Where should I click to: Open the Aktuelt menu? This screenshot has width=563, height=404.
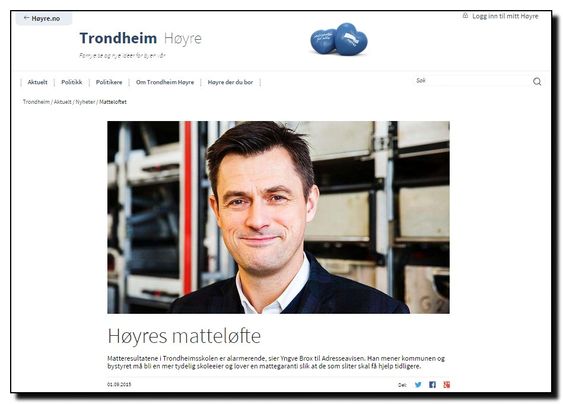(37, 82)
